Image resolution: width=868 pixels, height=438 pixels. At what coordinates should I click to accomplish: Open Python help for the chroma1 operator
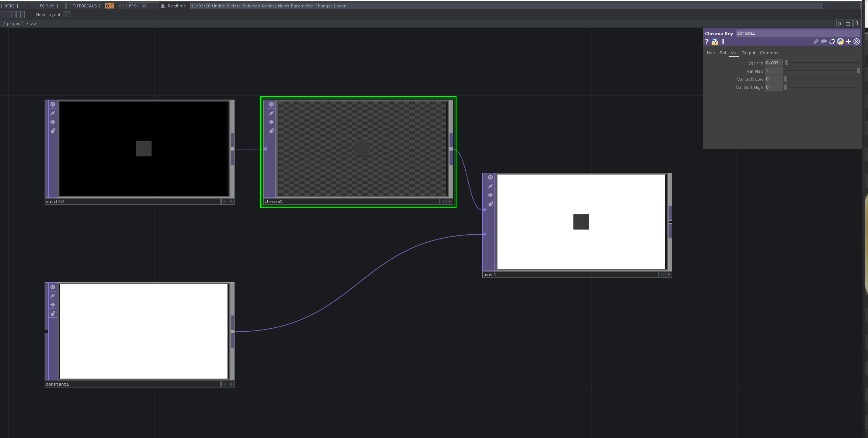click(x=715, y=42)
